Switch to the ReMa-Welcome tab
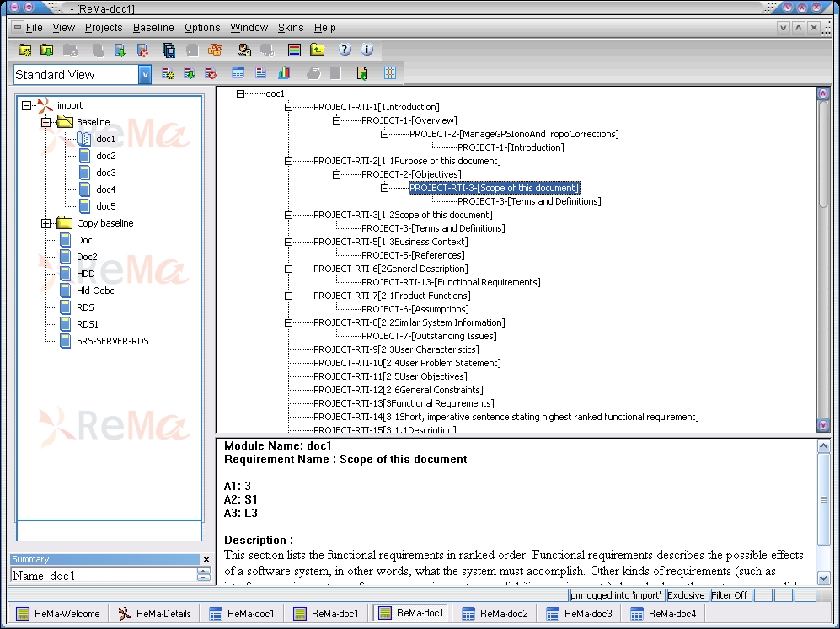Viewport: 840px width, 629px height. (x=58, y=614)
